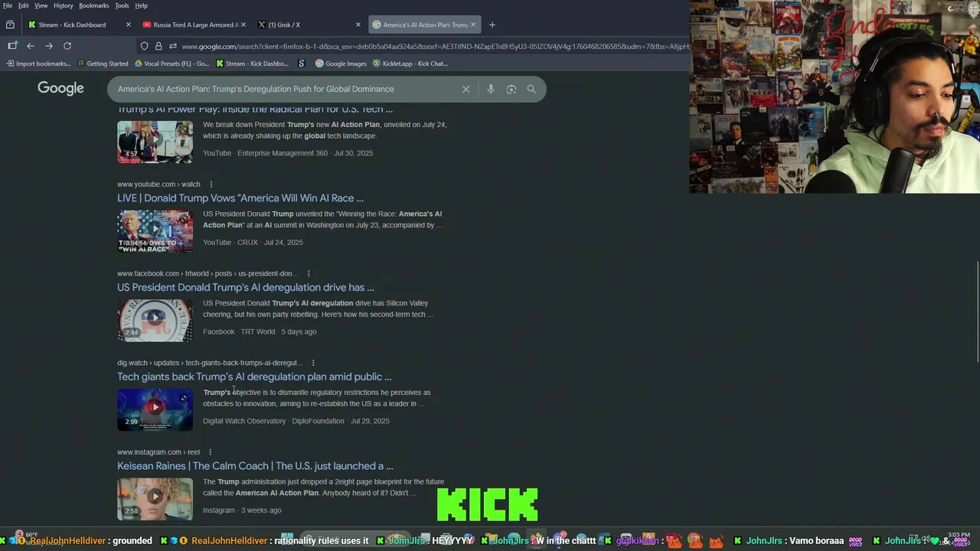
Task: Go back to previous page
Action: coord(31,46)
